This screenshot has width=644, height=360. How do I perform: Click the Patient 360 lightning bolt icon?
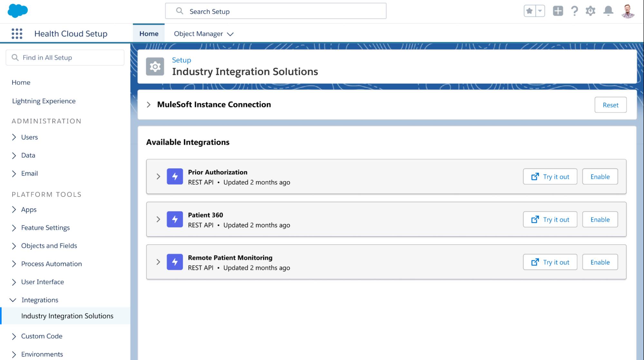click(x=175, y=219)
